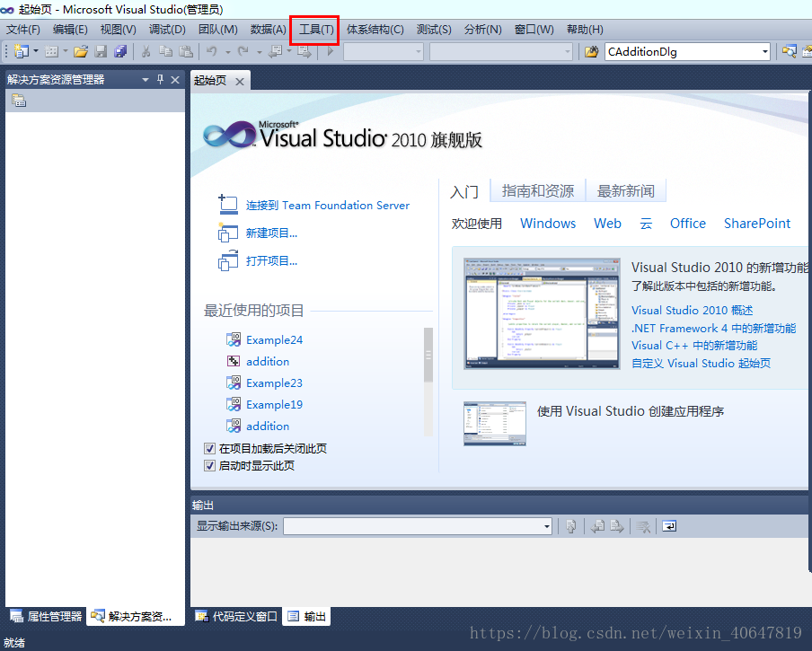The width and height of the screenshot is (812, 651).
Task: Click the Open Project icon on start page
Action: click(228, 260)
